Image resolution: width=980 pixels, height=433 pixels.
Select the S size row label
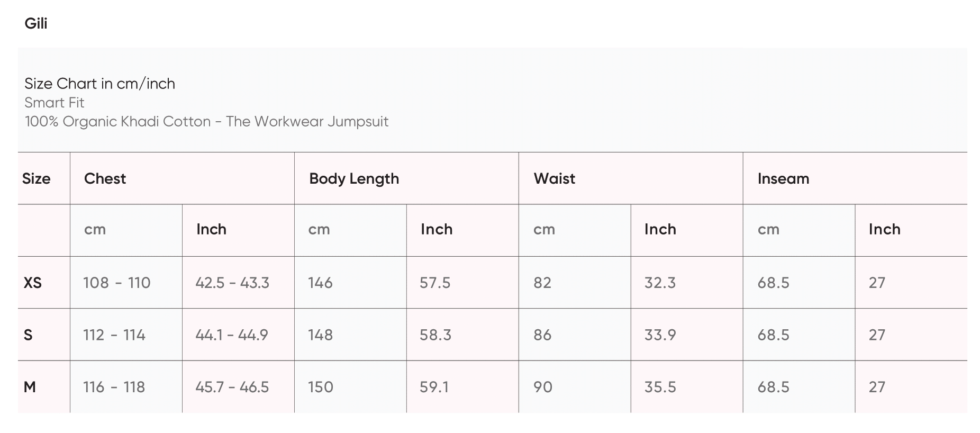tap(28, 335)
